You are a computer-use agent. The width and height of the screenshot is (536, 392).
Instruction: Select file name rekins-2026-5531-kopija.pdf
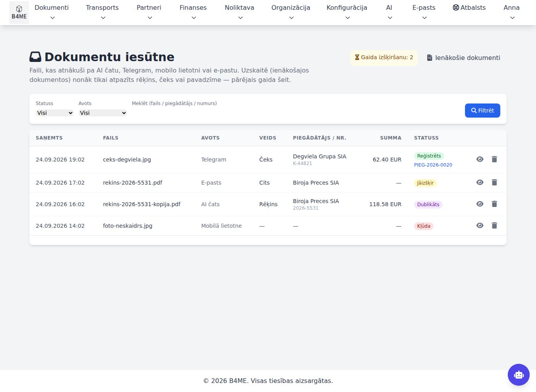(x=142, y=204)
